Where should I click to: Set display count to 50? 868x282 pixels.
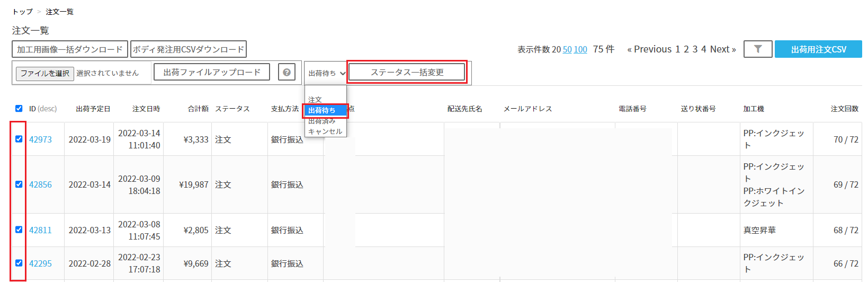click(567, 49)
